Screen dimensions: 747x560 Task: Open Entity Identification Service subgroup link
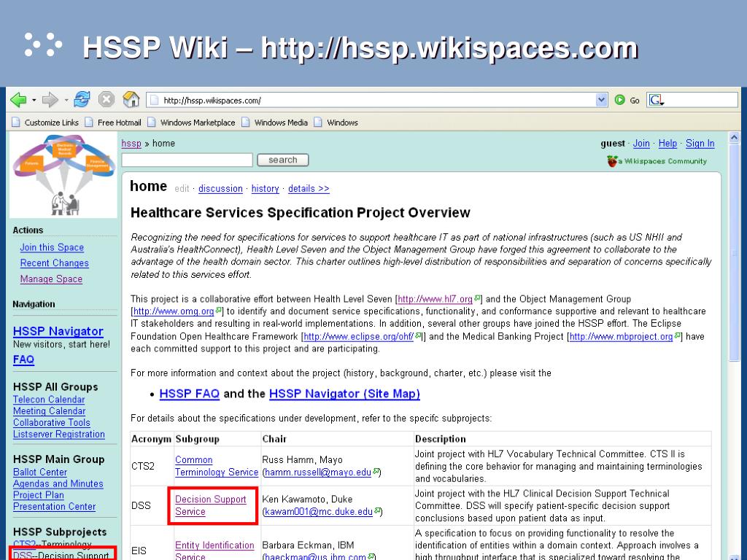(214, 551)
